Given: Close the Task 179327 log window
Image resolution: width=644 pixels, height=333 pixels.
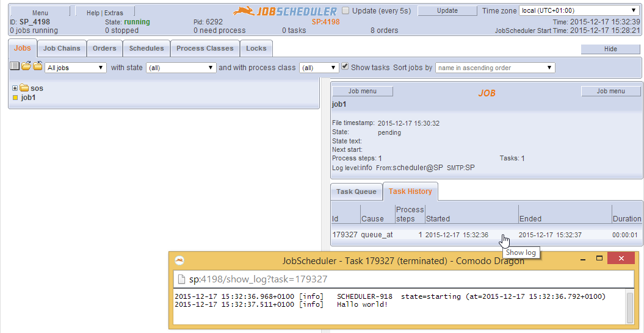Looking at the screenshot, I should click(x=621, y=258).
